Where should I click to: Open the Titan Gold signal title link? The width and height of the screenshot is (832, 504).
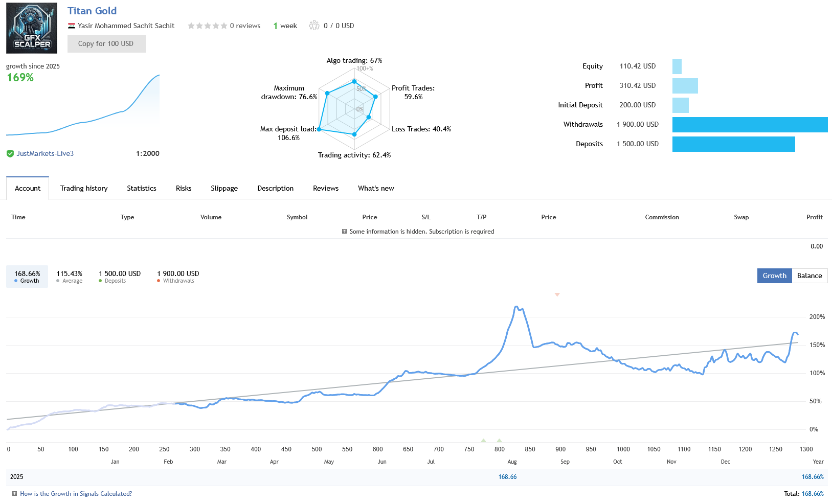click(x=92, y=11)
